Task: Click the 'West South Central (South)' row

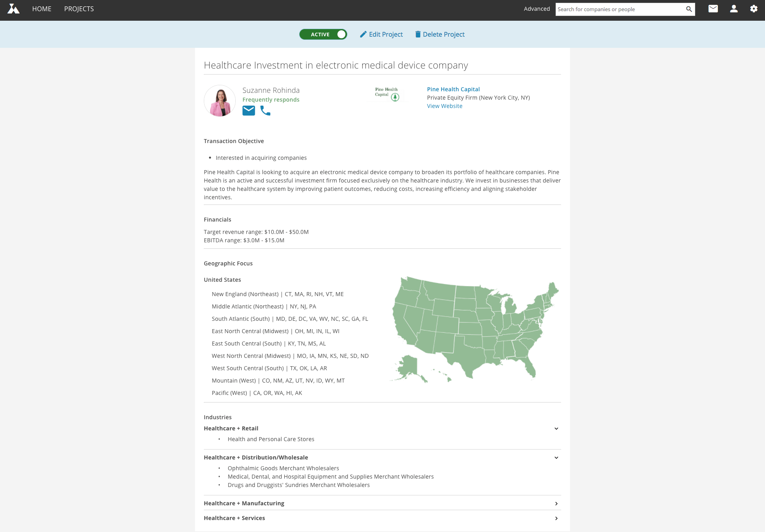Action: point(269,368)
